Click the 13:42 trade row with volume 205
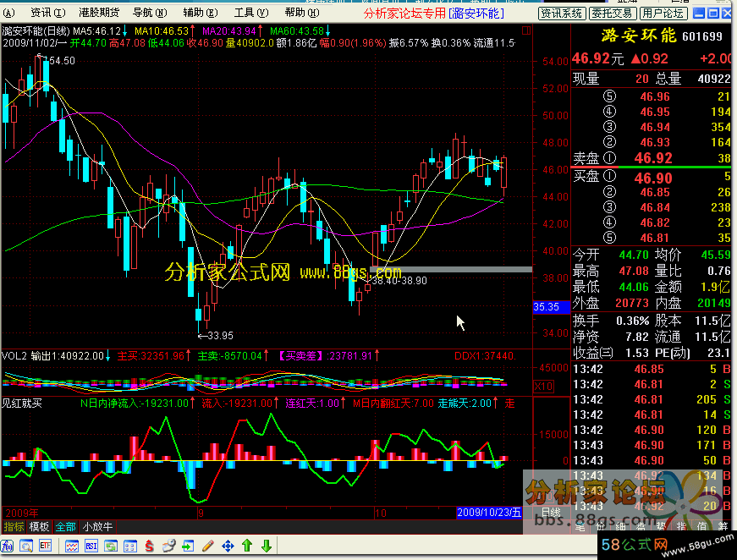The width and height of the screenshot is (737, 560). point(652,399)
